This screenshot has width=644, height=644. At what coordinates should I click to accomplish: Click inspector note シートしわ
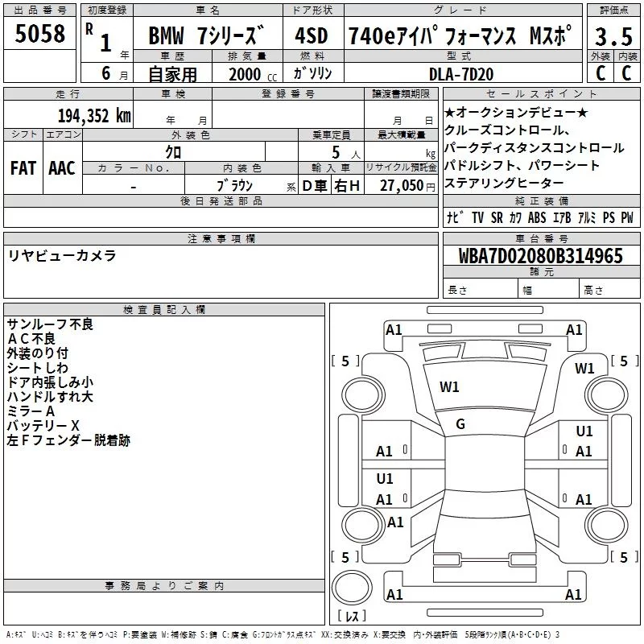37,368
